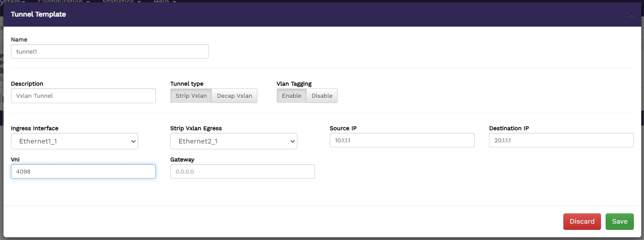Image resolution: width=644 pixels, height=240 pixels.
Task: Save the tunnel template
Action: tap(619, 221)
